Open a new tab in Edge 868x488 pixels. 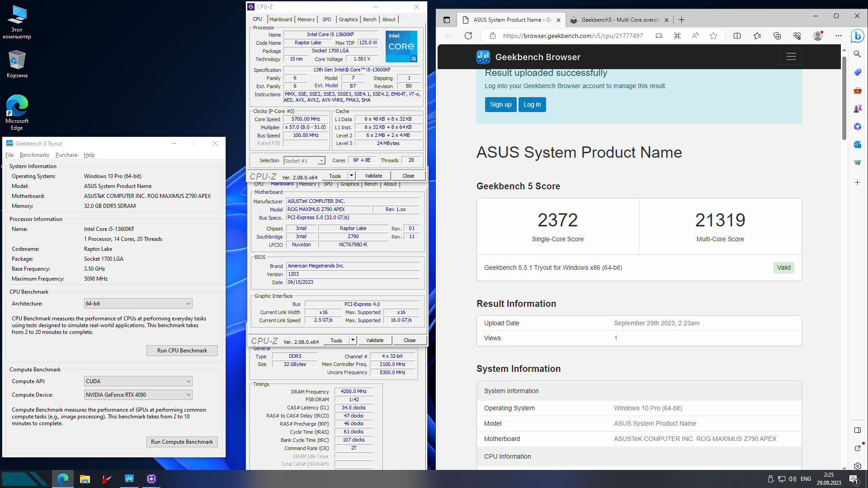tap(681, 20)
